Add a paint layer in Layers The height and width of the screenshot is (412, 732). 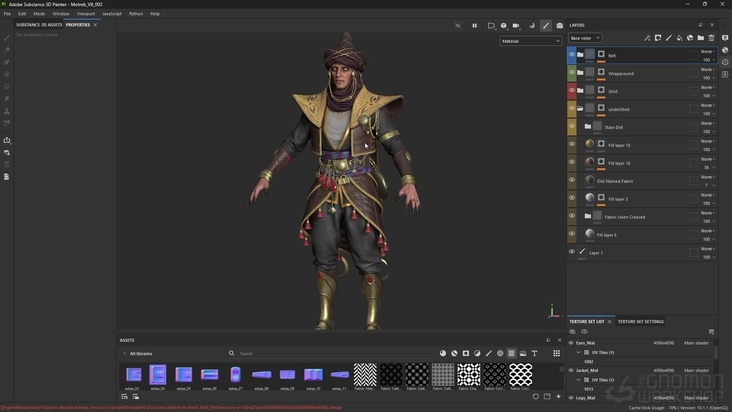669,38
